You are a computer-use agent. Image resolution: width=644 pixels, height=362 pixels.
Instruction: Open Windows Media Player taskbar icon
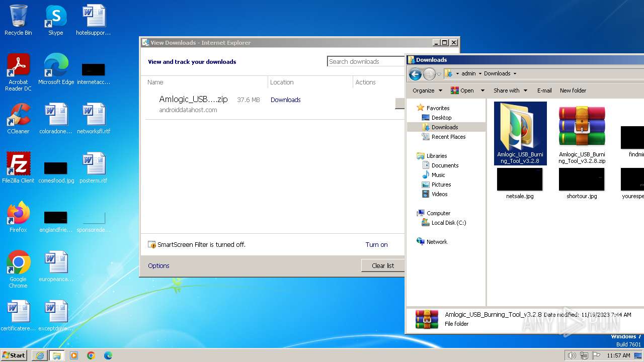(74, 355)
